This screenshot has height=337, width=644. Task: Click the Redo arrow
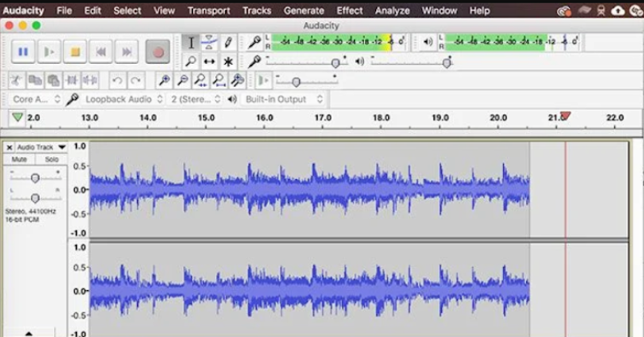(x=136, y=80)
